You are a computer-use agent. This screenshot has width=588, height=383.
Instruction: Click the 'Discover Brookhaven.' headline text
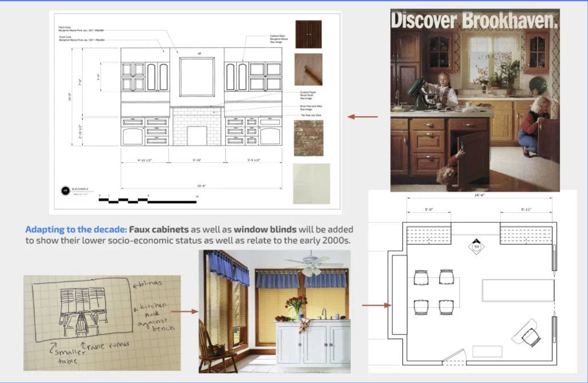pyautogui.click(x=474, y=20)
